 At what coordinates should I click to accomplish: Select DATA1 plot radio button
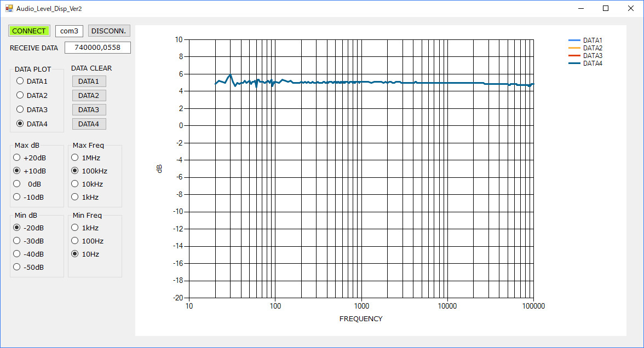click(x=20, y=81)
